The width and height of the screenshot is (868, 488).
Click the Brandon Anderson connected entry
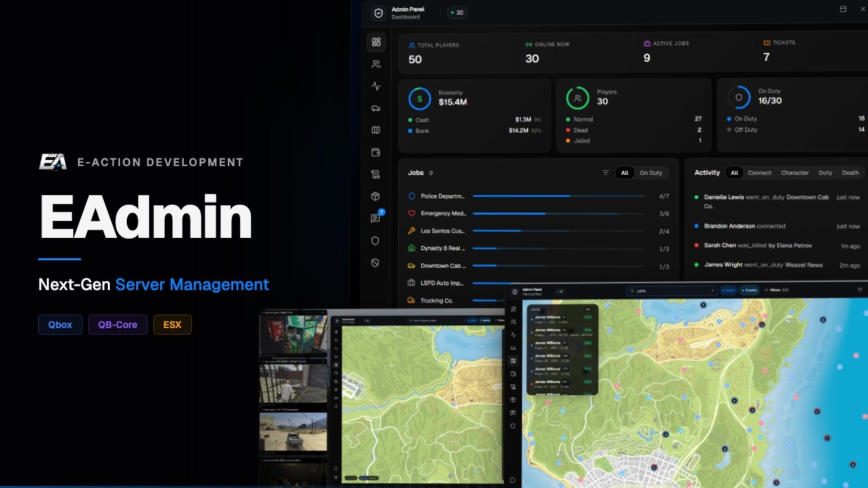coord(777,226)
